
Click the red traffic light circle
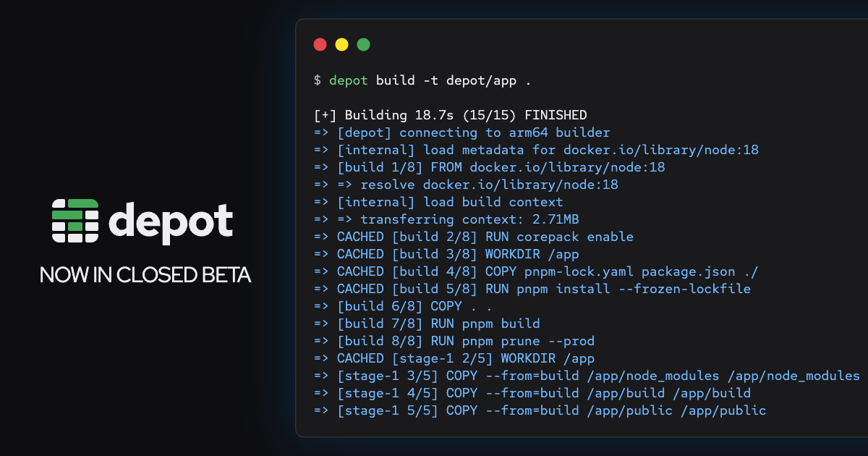(x=320, y=44)
